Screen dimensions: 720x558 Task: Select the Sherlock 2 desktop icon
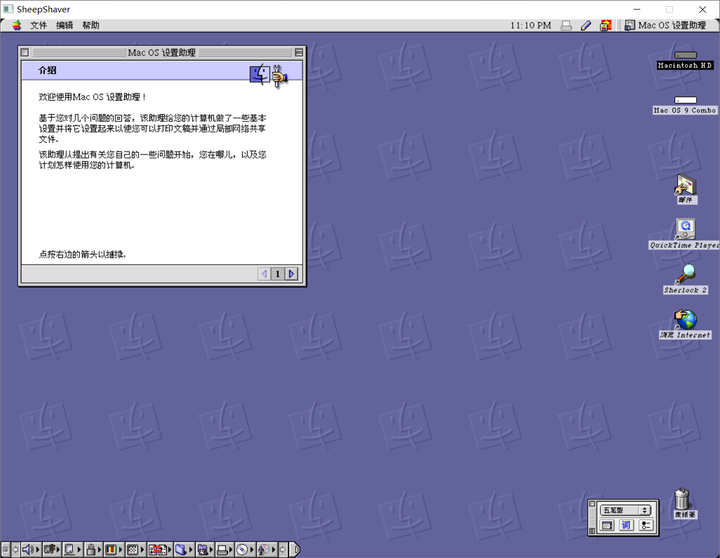click(x=685, y=274)
